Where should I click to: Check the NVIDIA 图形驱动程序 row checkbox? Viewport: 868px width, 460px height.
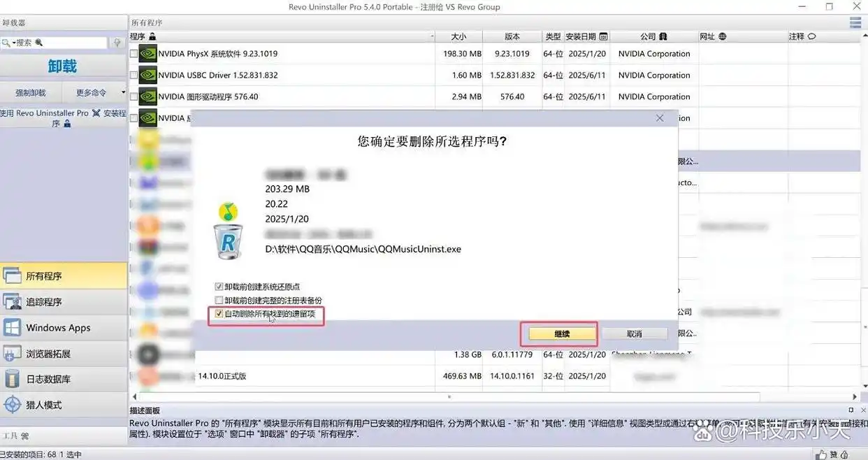tap(133, 96)
